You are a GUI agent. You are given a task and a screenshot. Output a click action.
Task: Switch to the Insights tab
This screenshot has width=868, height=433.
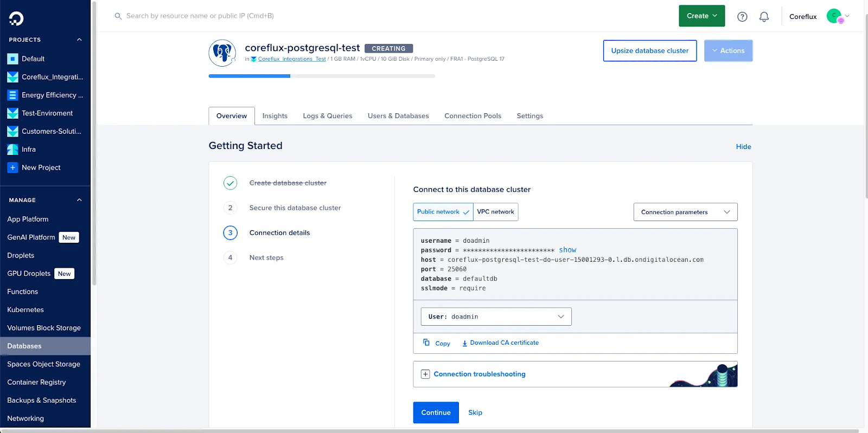pyautogui.click(x=275, y=116)
